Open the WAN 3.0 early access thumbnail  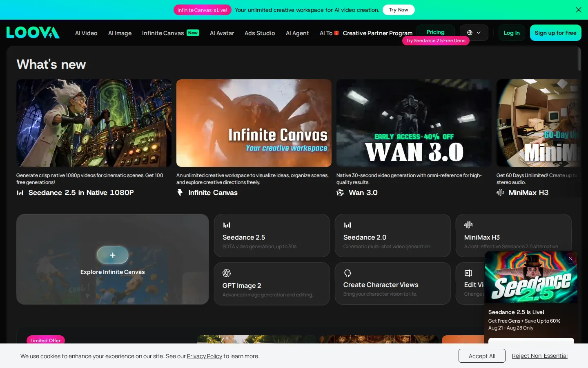tap(414, 123)
